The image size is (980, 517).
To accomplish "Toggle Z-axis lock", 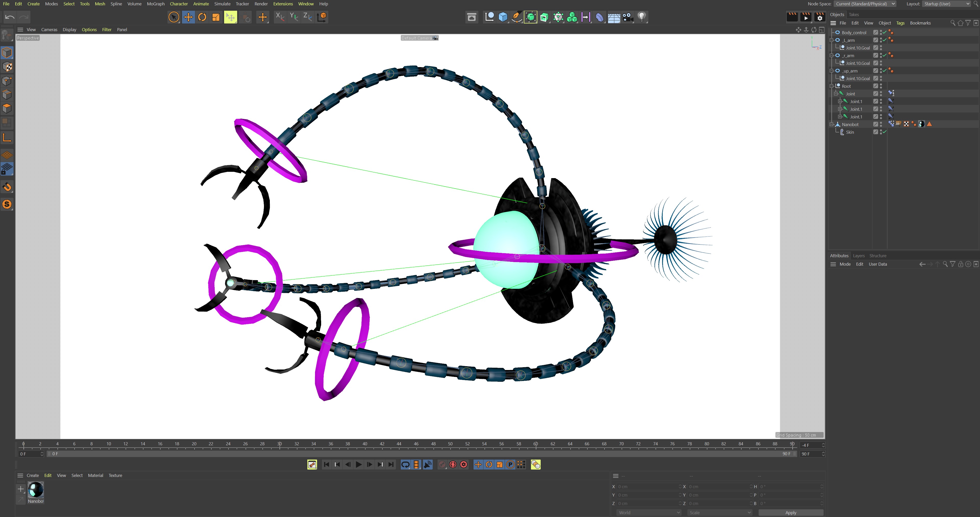I will tap(307, 17).
